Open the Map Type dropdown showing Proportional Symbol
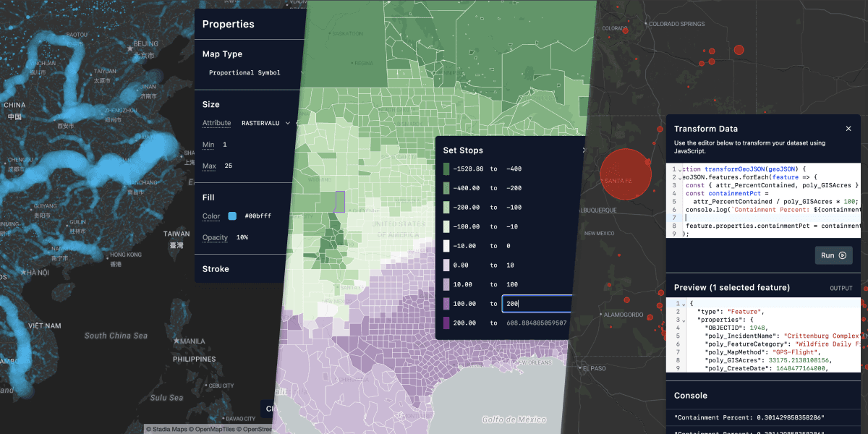Image resolution: width=868 pixels, height=434 pixels. point(255,72)
